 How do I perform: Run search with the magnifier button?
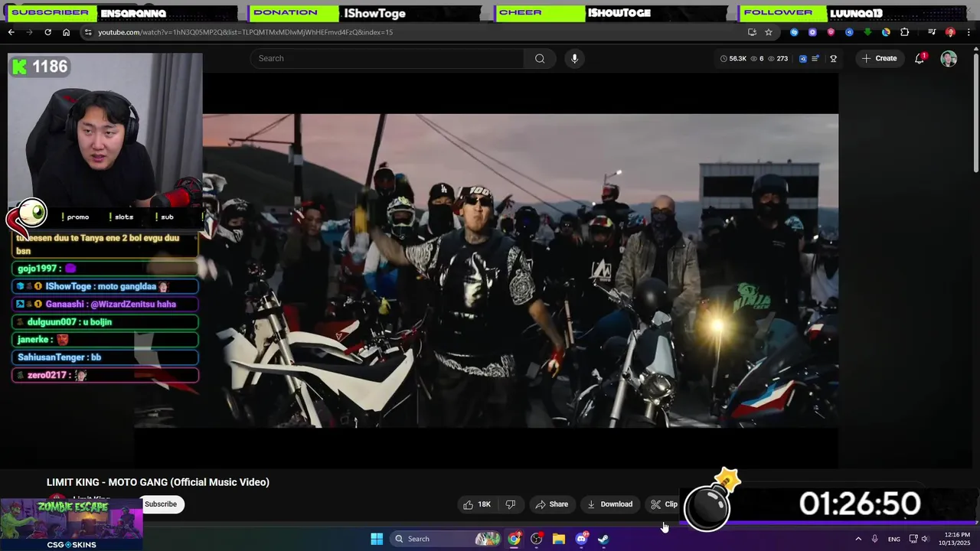click(x=540, y=58)
